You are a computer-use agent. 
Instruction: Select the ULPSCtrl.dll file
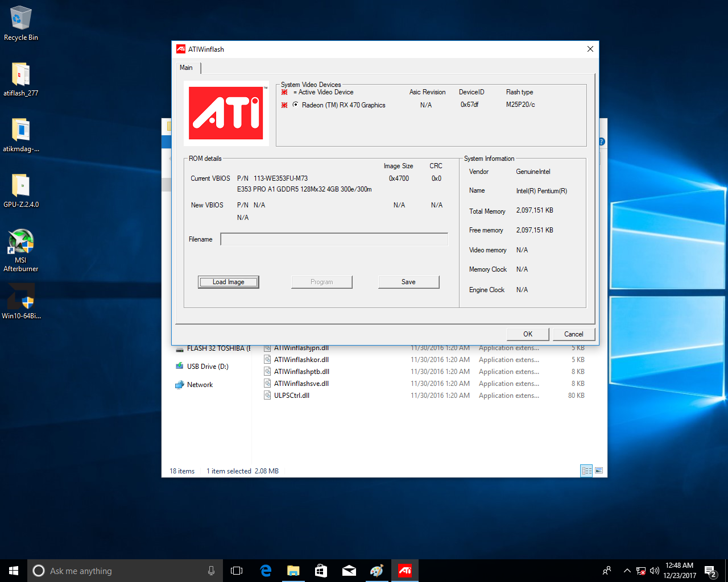[x=292, y=396]
